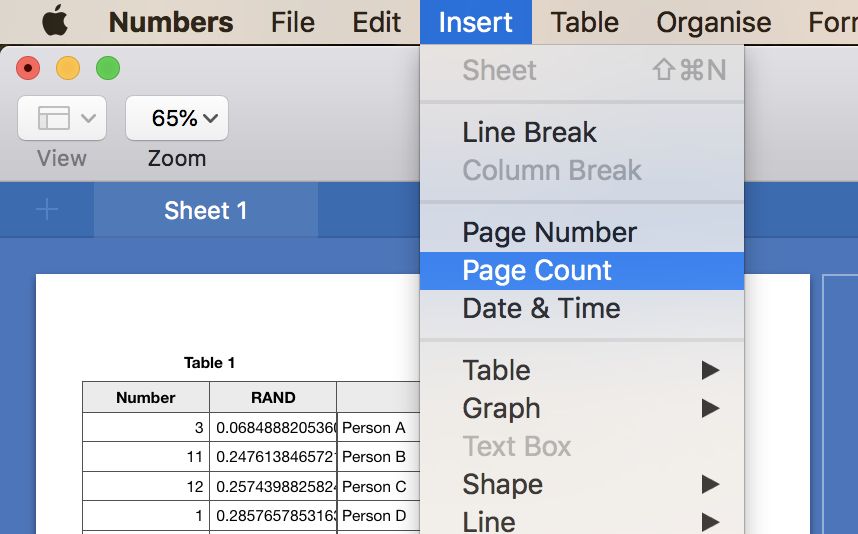Switch to the Sheet 1 tab

pos(205,210)
